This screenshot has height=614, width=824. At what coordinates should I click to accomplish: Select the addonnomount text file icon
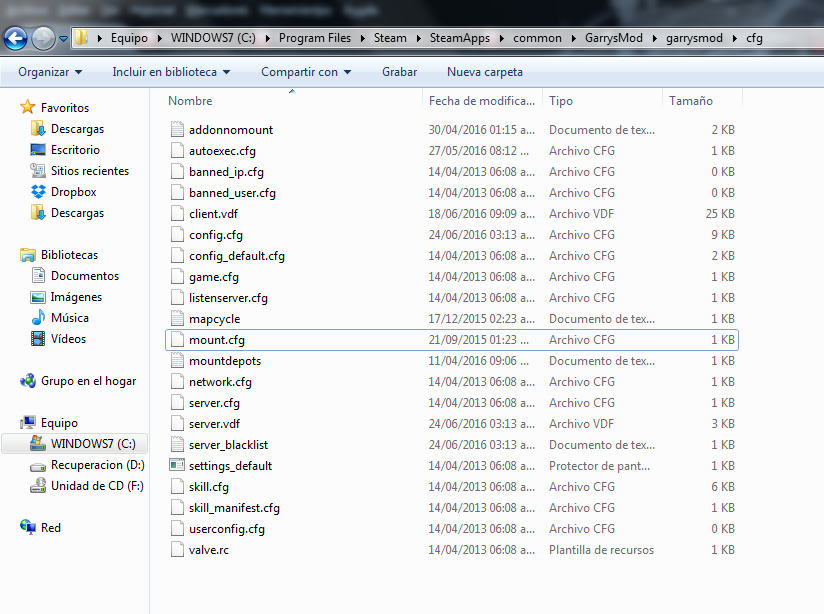177,129
